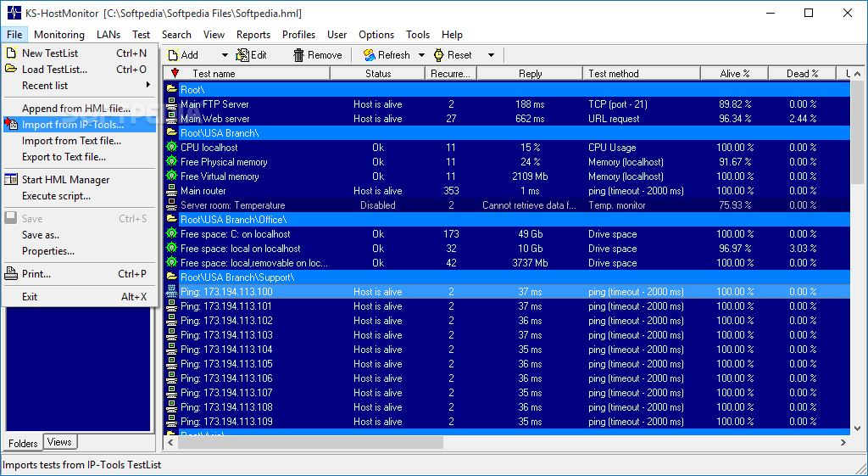Open the Reports menu

pos(253,34)
